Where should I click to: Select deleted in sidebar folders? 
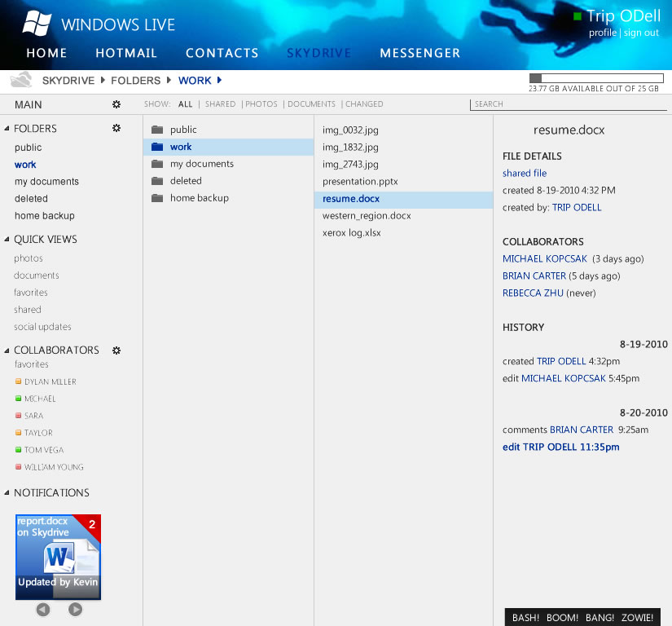point(31,199)
